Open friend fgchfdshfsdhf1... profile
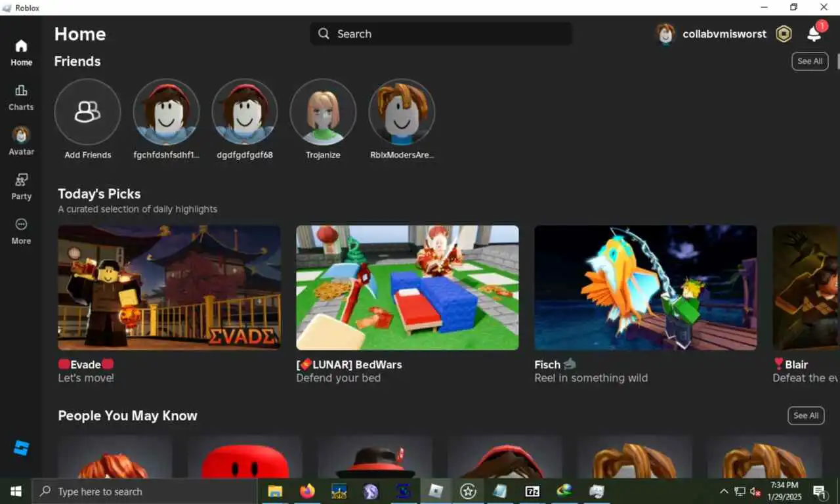The height and width of the screenshot is (504, 840). tap(166, 112)
